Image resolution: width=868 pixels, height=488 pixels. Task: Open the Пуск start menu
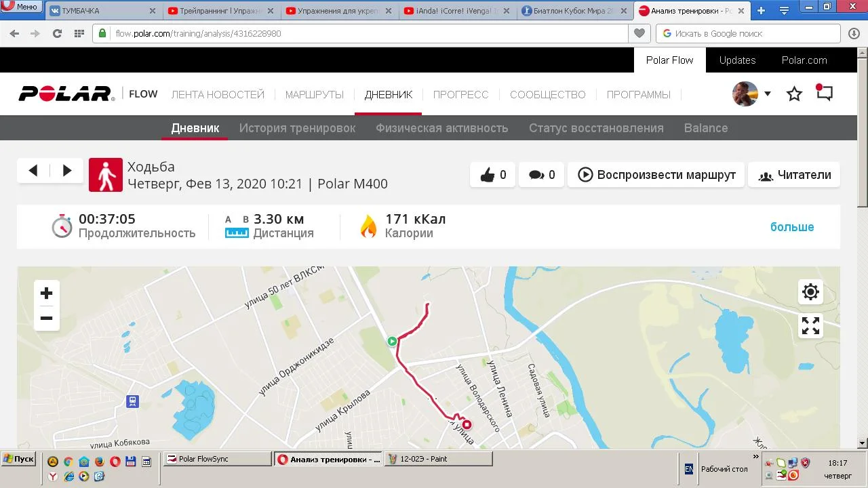click(18, 459)
